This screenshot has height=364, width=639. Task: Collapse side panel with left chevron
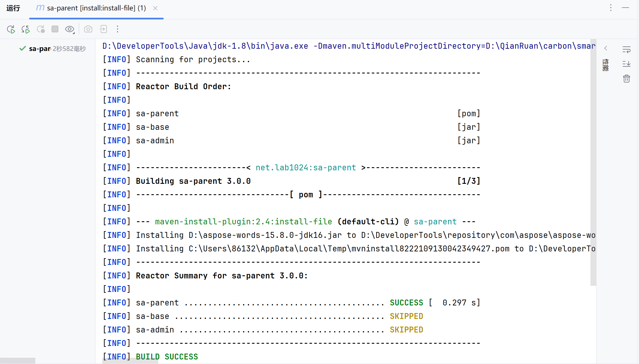point(606,48)
